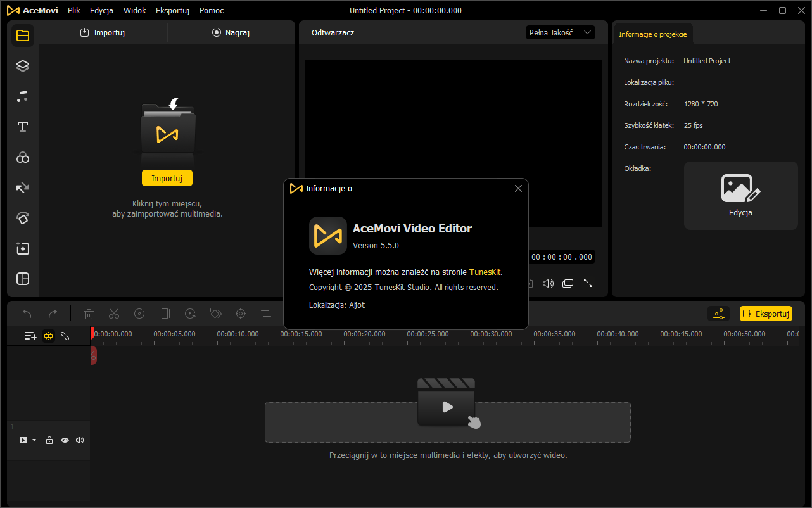812x508 pixels.
Task: Click the add keyframe diamond icon
Action: (215, 314)
